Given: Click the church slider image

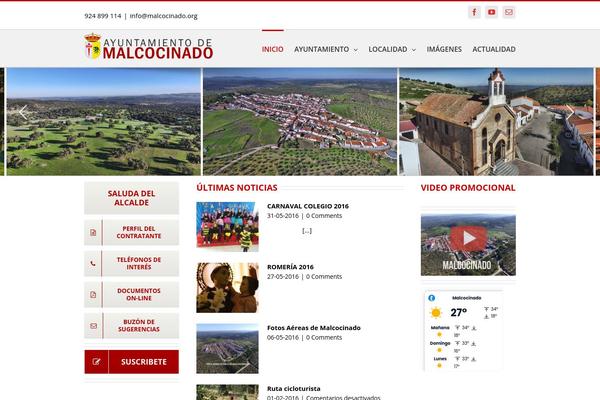Looking at the screenshot, I should pyautogui.click(x=496, y=122).
